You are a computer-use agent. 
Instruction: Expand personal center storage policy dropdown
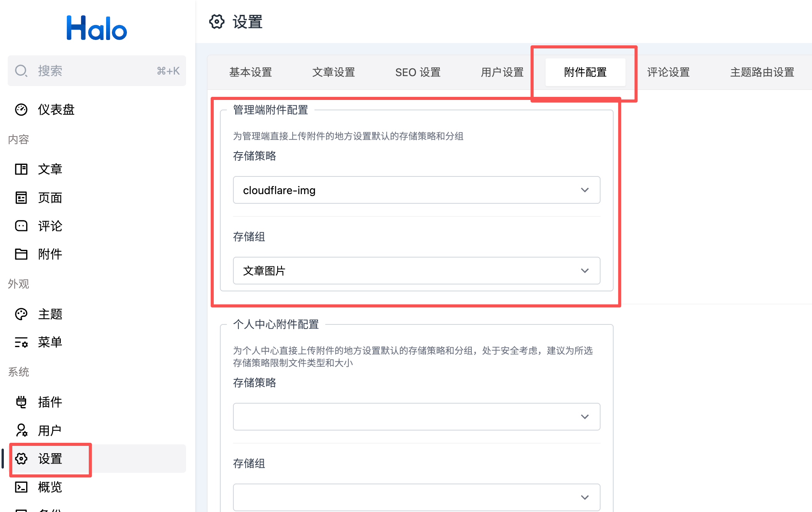point(416,417)
